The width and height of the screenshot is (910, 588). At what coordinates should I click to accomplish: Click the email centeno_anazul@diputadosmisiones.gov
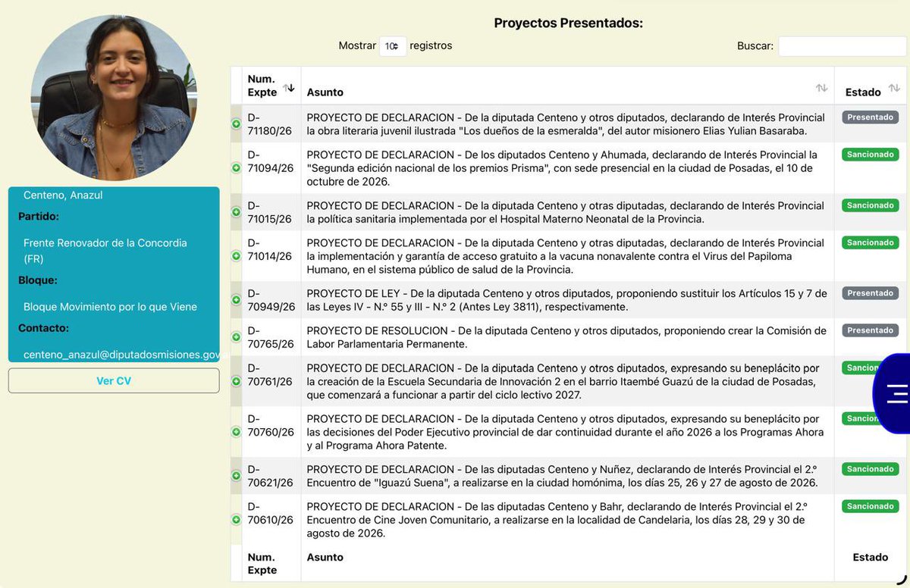pyautogui.click(x=121, y=355)
